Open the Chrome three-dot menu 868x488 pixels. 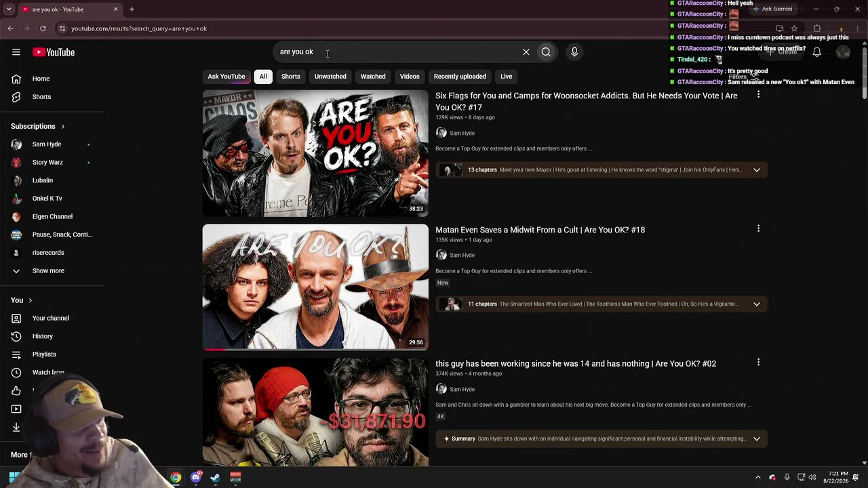[x=858, y=28]
